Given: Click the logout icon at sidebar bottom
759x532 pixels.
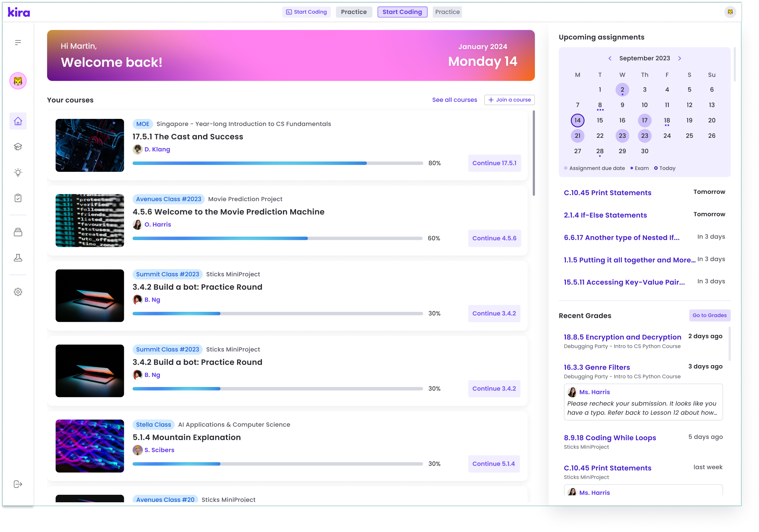Looking at the screenshot, I should coord(18,484).
